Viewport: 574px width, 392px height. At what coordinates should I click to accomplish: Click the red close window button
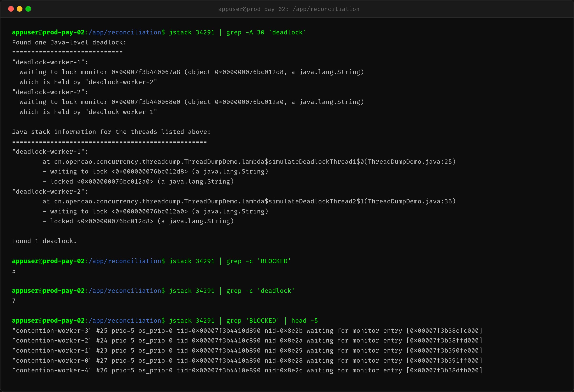(11, 9)
